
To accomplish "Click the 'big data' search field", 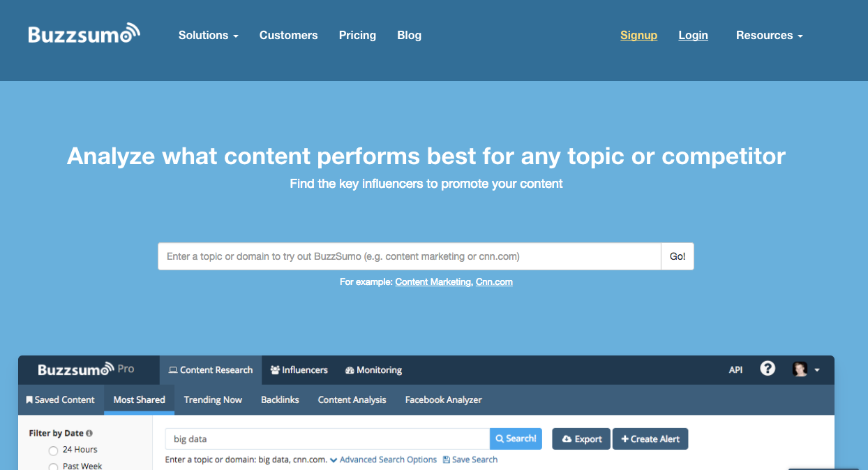I will click(327, 439).
